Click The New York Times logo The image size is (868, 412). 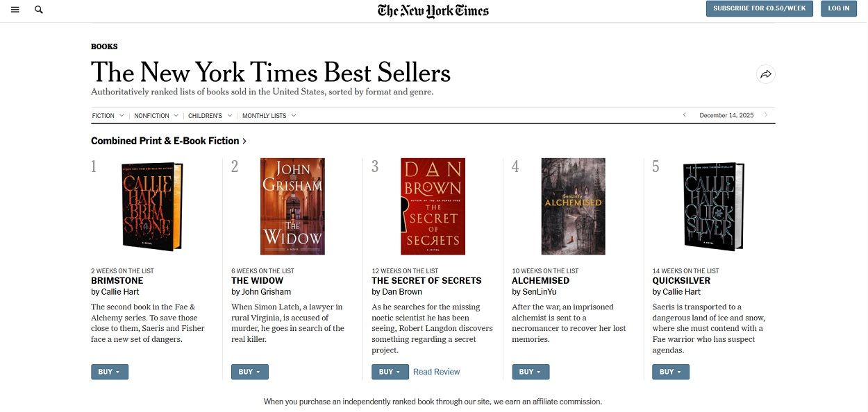[433, 10]
